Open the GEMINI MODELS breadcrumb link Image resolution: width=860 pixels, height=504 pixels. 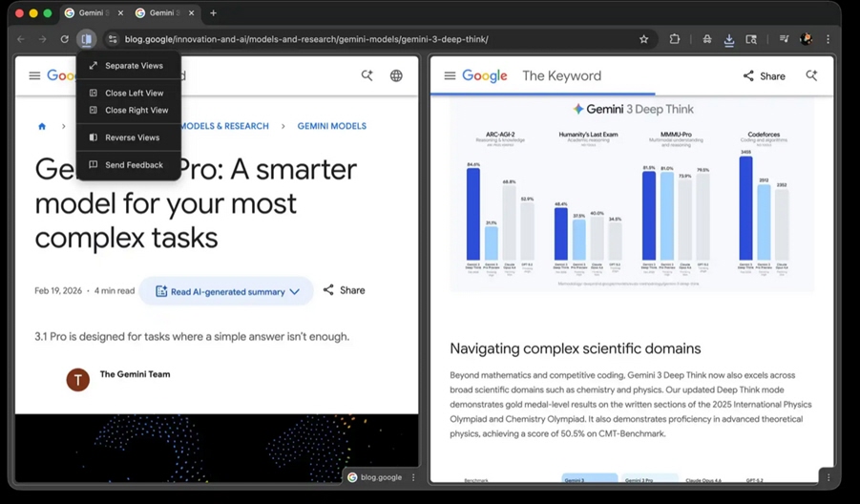point(332,126)
